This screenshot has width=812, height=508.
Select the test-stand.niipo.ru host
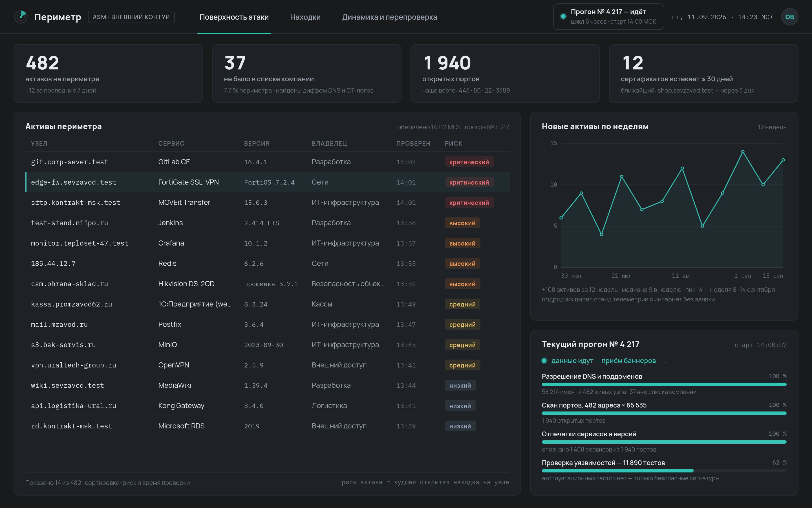pos(69,223)
